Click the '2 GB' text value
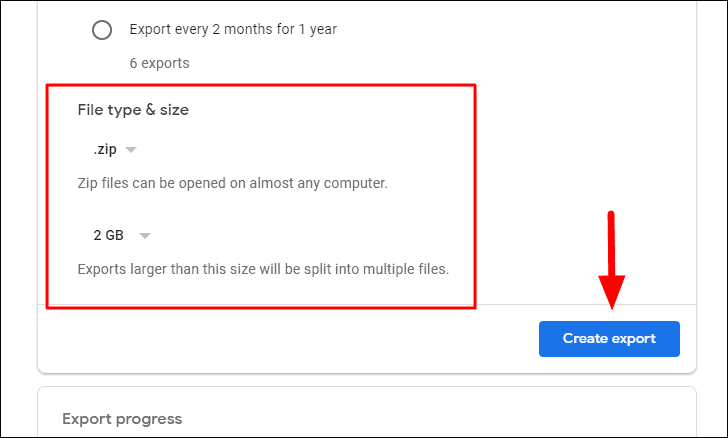 [x=109, y=236]
